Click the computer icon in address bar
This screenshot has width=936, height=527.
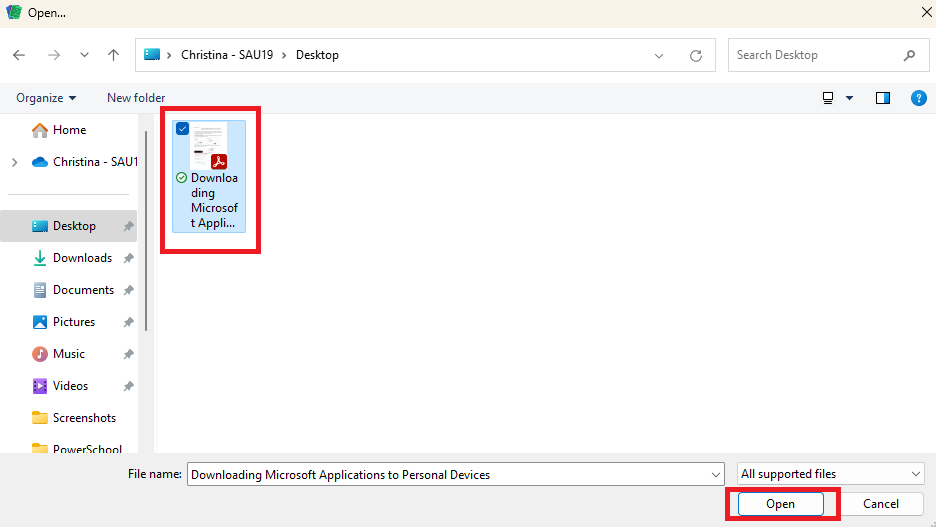[x=152, y=54]
